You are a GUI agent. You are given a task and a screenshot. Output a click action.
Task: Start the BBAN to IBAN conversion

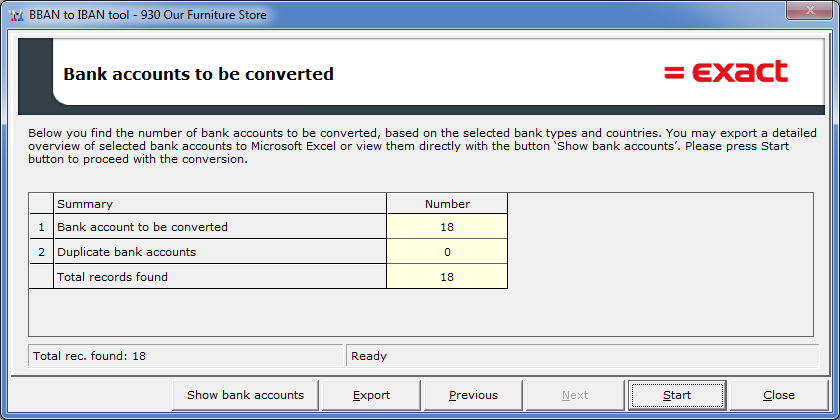(677, 395)
